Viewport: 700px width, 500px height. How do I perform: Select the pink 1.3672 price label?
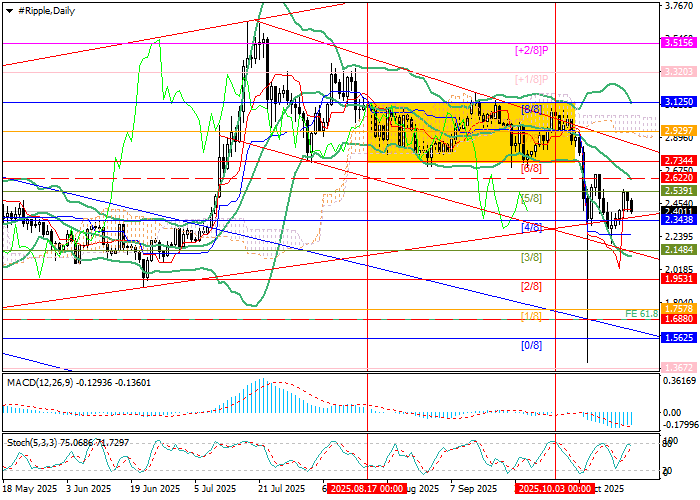679,368
